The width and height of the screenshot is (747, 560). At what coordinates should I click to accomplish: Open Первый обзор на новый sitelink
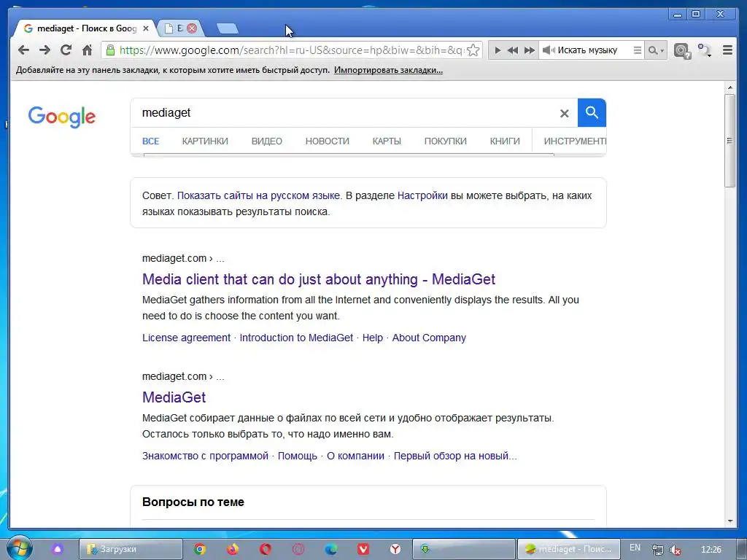click(x=455, y=456)
